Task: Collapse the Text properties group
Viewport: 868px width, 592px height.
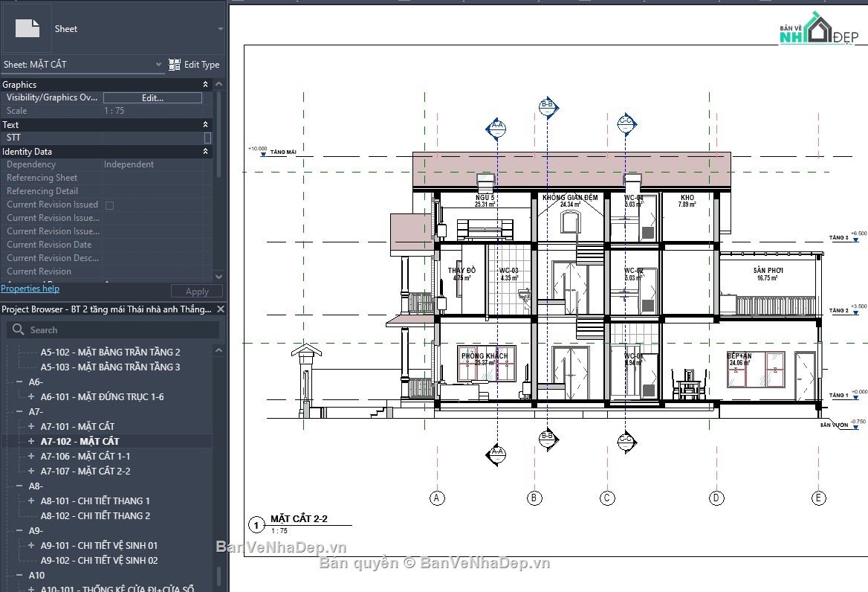Action: pos(205,125)
